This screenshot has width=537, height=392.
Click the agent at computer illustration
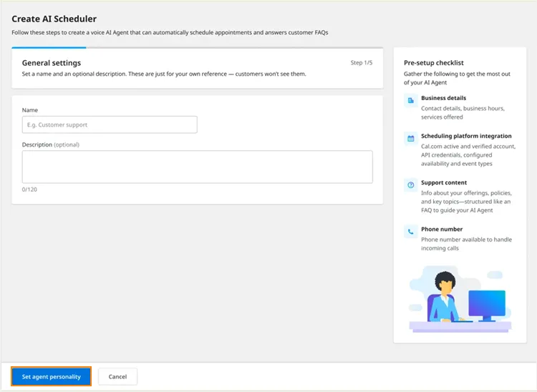tap(460, 299)
